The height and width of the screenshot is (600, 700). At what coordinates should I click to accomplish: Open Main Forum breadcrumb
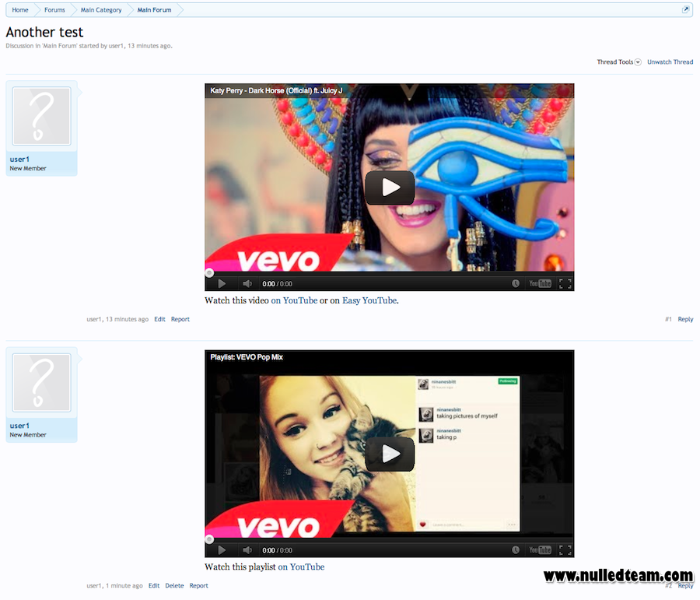(x=154, y=10)
